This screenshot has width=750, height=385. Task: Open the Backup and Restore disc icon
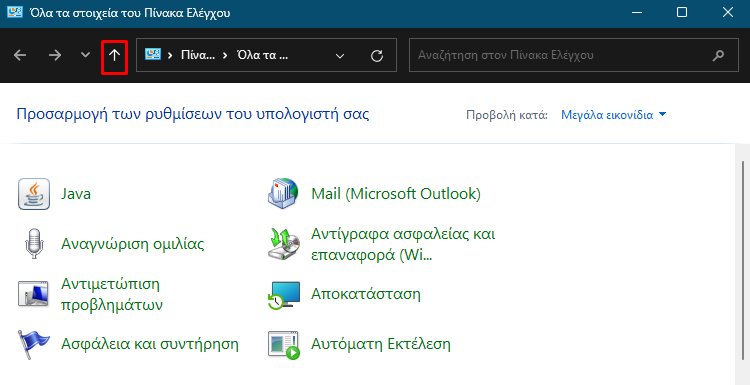pos(284,244)
